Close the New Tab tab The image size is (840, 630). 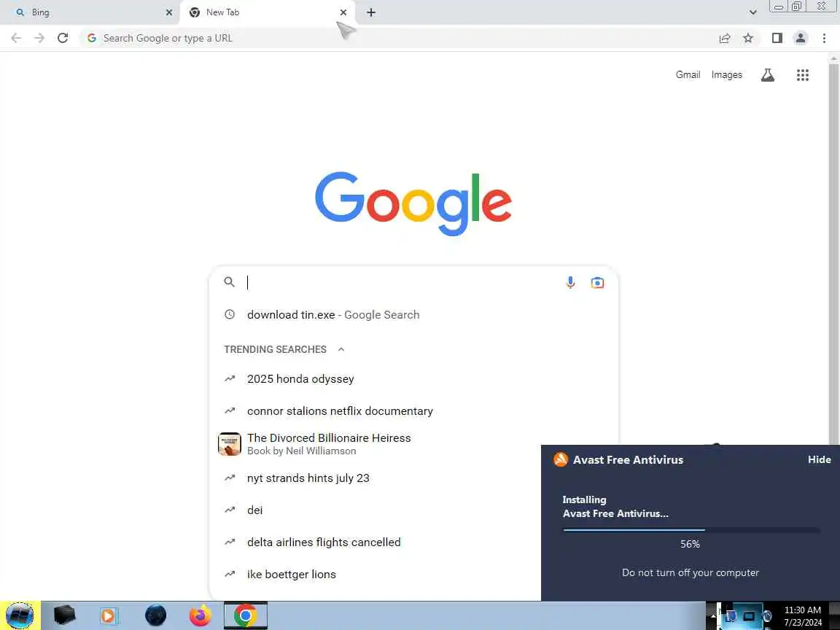coord(343,12)
